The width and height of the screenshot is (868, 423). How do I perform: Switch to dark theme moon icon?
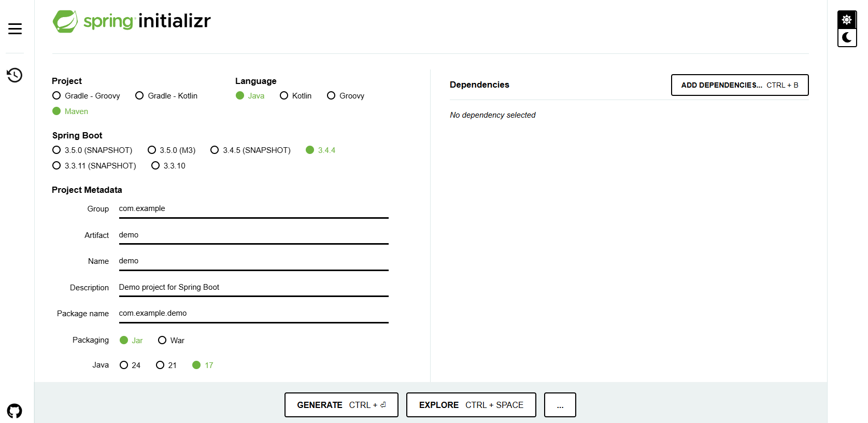[847, 37]
